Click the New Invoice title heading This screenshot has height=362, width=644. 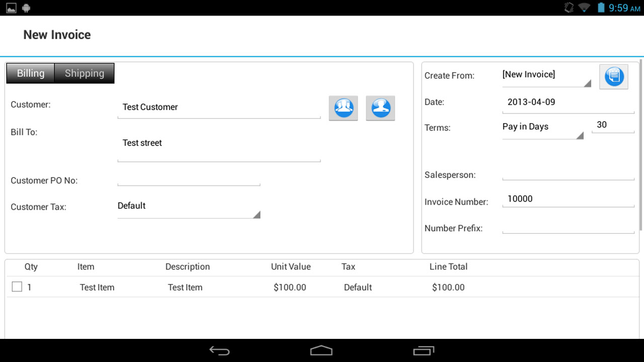(56, 35)
